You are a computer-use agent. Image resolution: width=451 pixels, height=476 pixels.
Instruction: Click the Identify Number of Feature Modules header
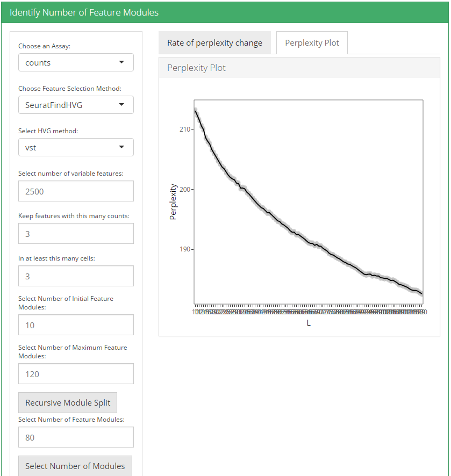point(84,12)
